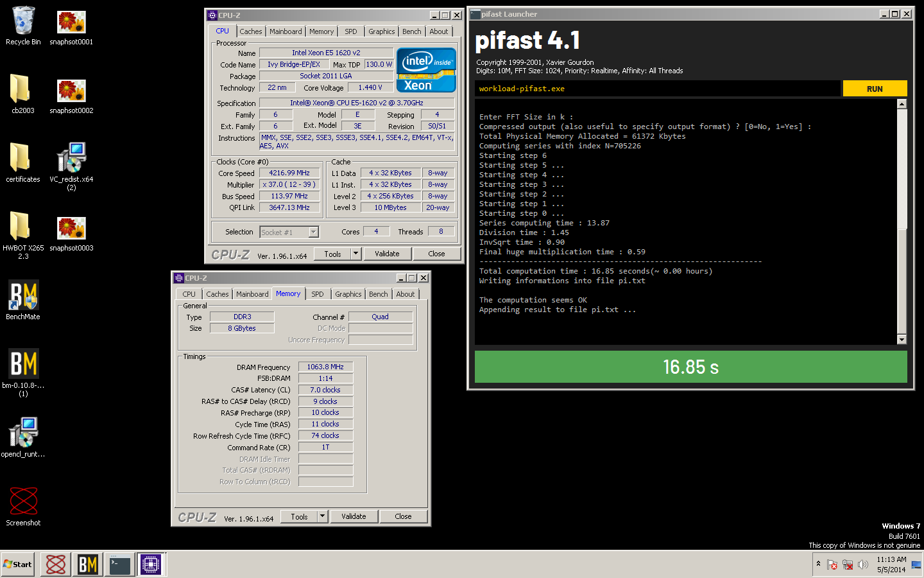Open Bench tab in lower CPU-Z window
This screenshot has width=924, height=578.
coord(379,294)
